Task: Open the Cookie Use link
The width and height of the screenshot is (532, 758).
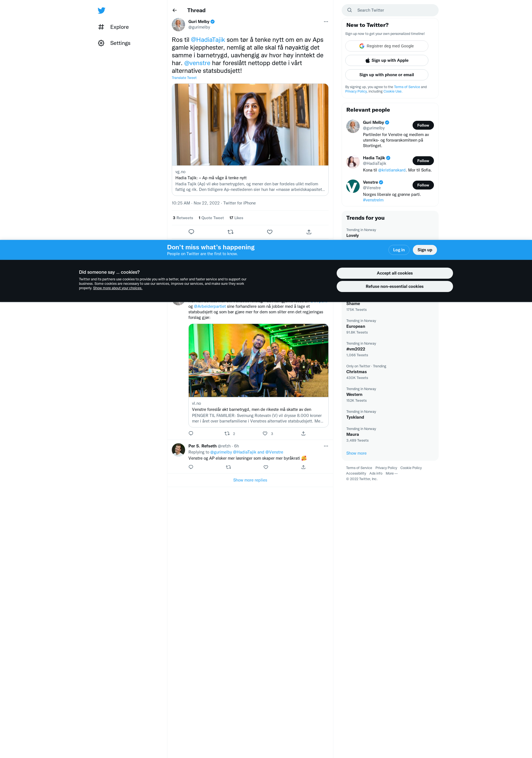Action: pos(393,91)
